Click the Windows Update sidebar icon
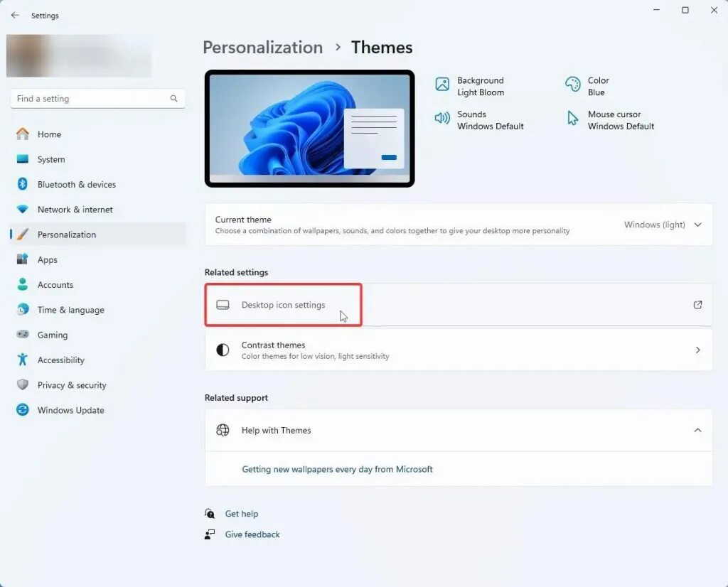Image resolution: width=728 pixels, height=587 pixels. pos(22,410)
